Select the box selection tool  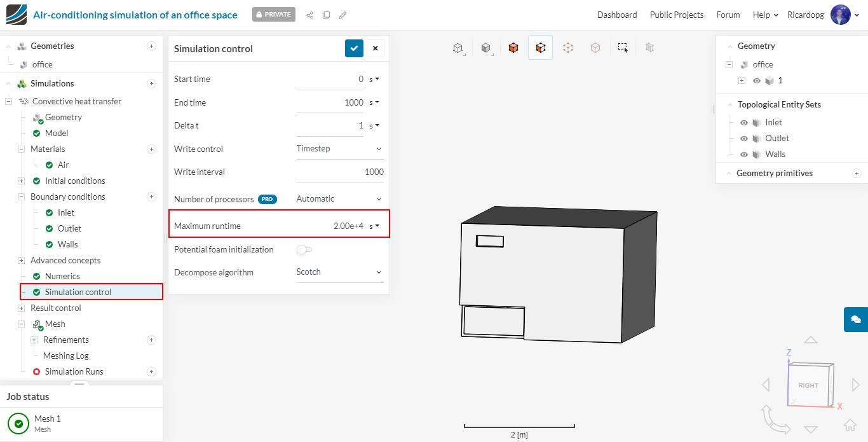[x=623, y=48]
